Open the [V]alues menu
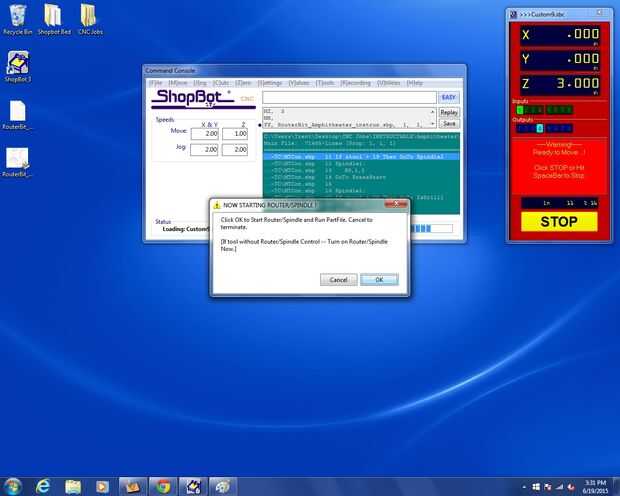The width and height of the screenshot is (620, 496). click(299, 83)
